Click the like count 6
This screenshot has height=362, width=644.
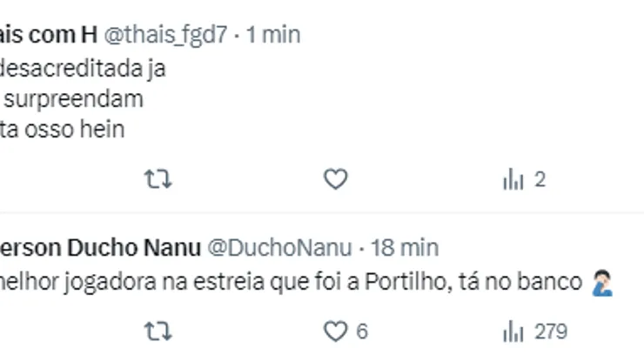(362, 332)
